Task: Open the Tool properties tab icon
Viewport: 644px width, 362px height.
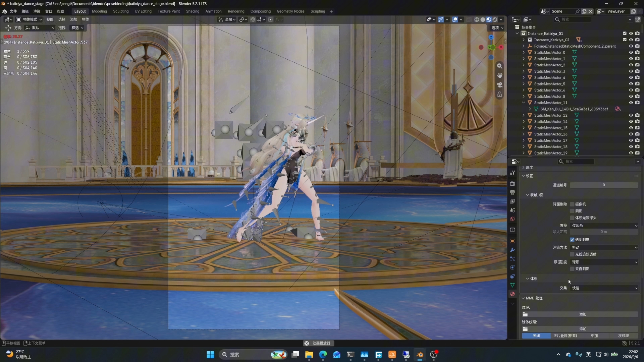Action: pos(513,173)
